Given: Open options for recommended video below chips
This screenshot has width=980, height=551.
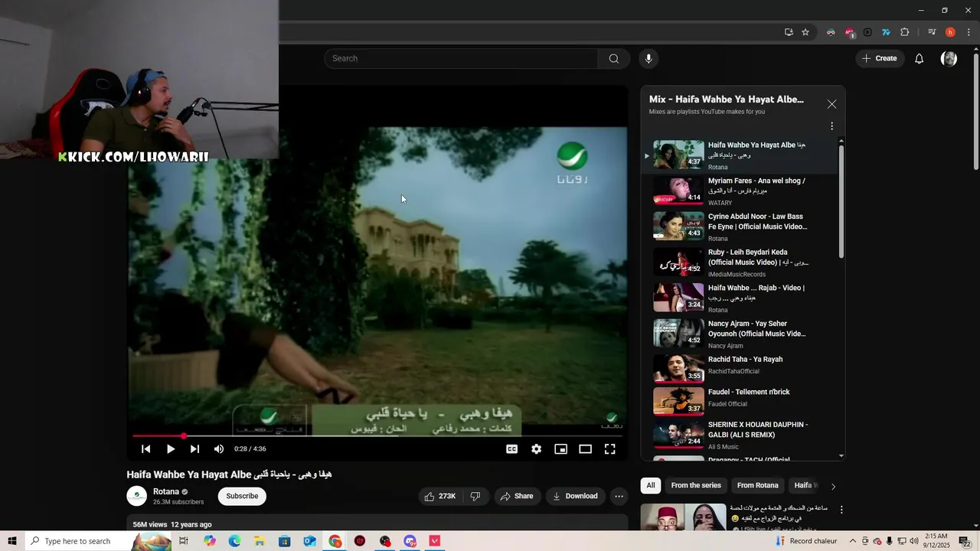Looking at the screenshot, I should [841, 510].
